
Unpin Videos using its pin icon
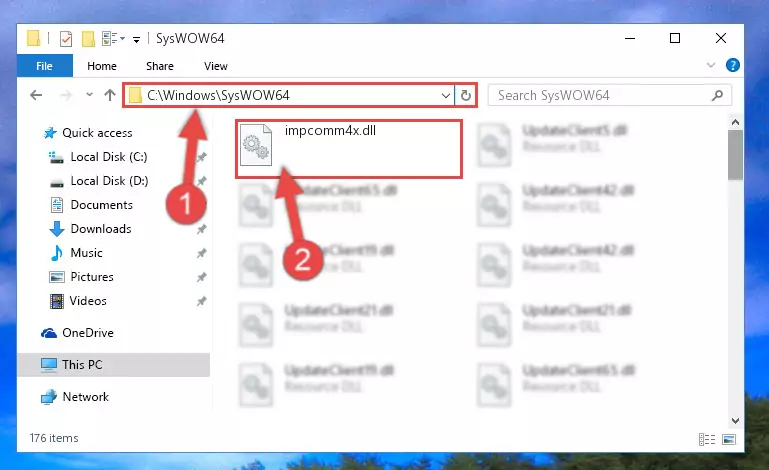click(x=202, y=301)
